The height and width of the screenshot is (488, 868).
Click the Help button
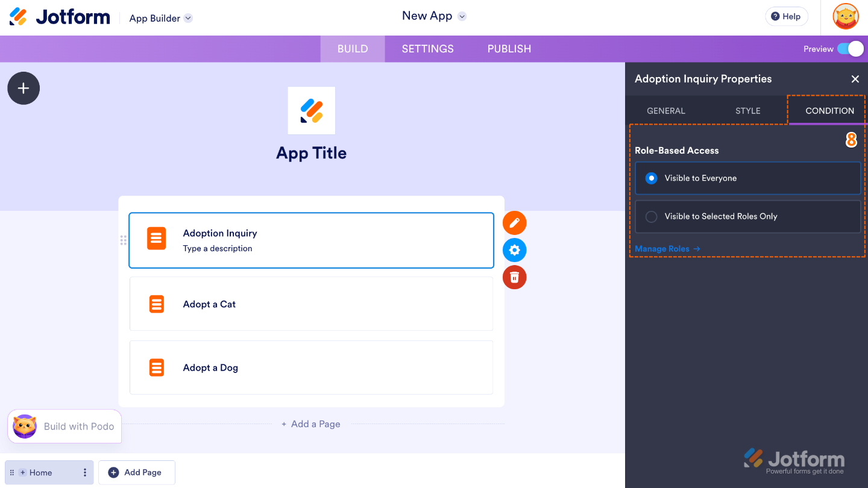click(x=786, y=16)
